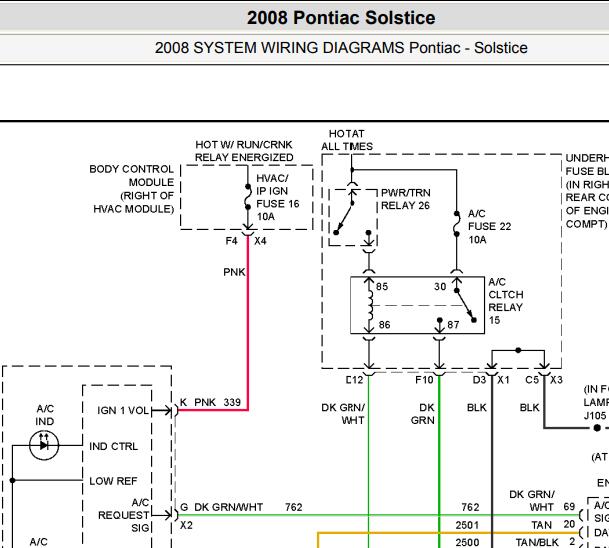This screenshot has height=548, width=609.
Task: Click the '2008 SYSTEM WIRING DIAGRAMS Pontiac - Solstice' heading
Action: [x=341, y=48]
